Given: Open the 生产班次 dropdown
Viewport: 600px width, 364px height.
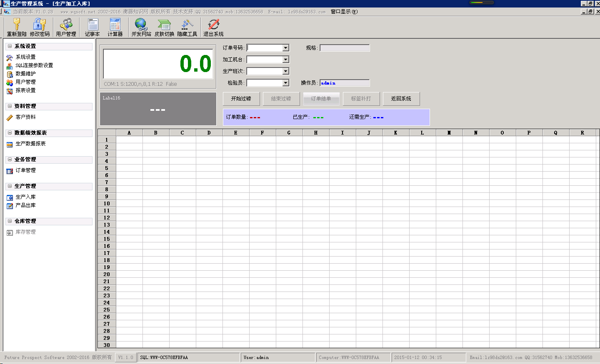Looking at the screenshot, I should point(286,71).
